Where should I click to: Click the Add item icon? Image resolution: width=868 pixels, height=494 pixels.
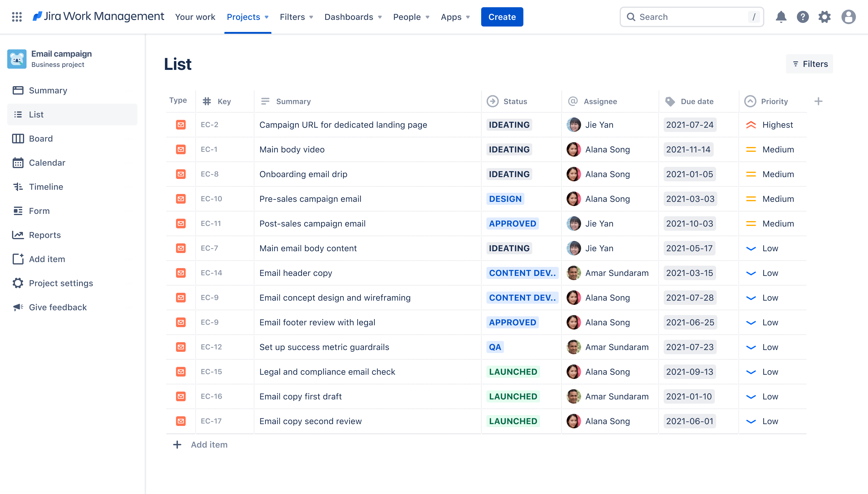pyautogui.click(x=18, y=259)
